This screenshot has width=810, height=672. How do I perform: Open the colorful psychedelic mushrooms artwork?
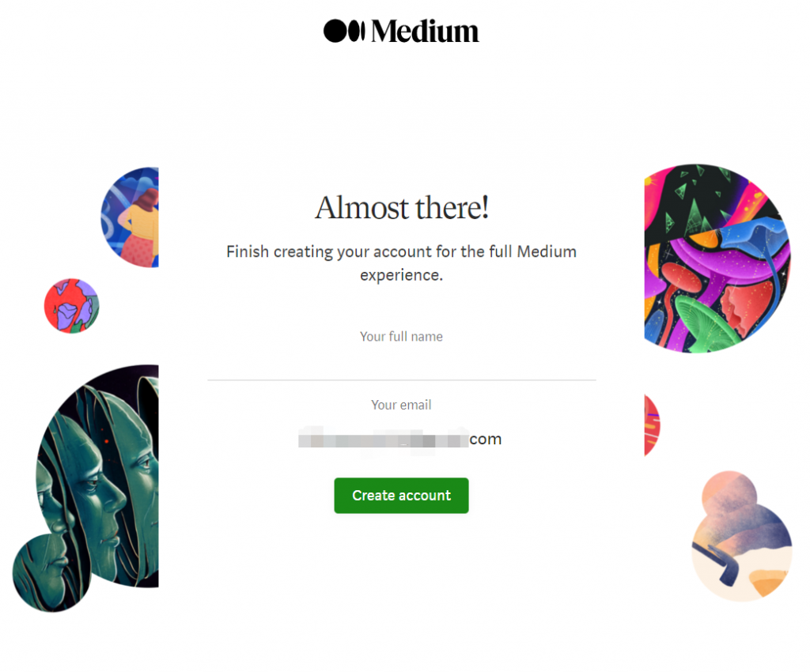[x=717, y=259]
